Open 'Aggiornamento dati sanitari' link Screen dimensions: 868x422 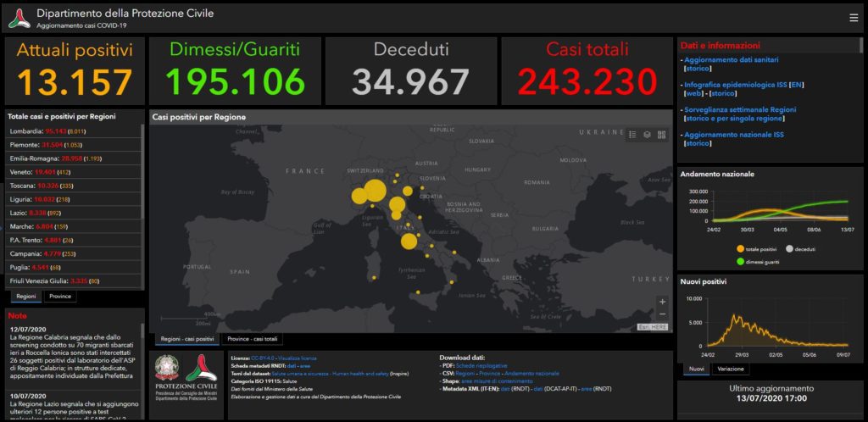coord(731,60)
